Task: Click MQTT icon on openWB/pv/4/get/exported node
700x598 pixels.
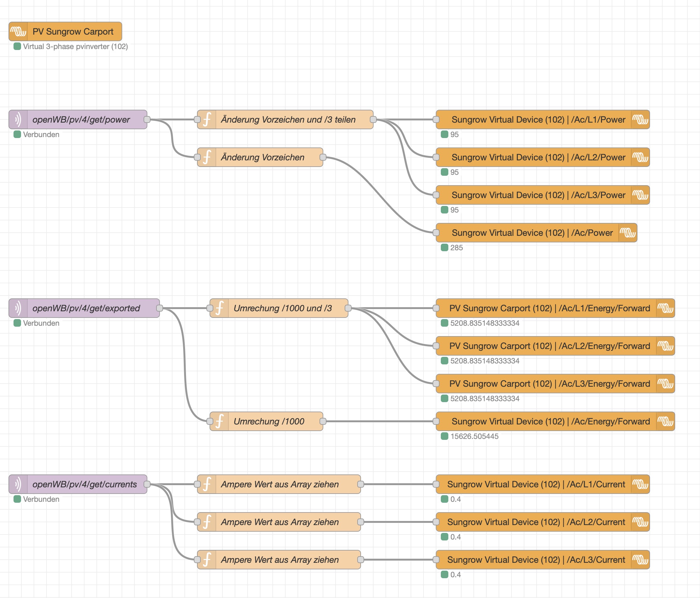Action: click(18, 308)
